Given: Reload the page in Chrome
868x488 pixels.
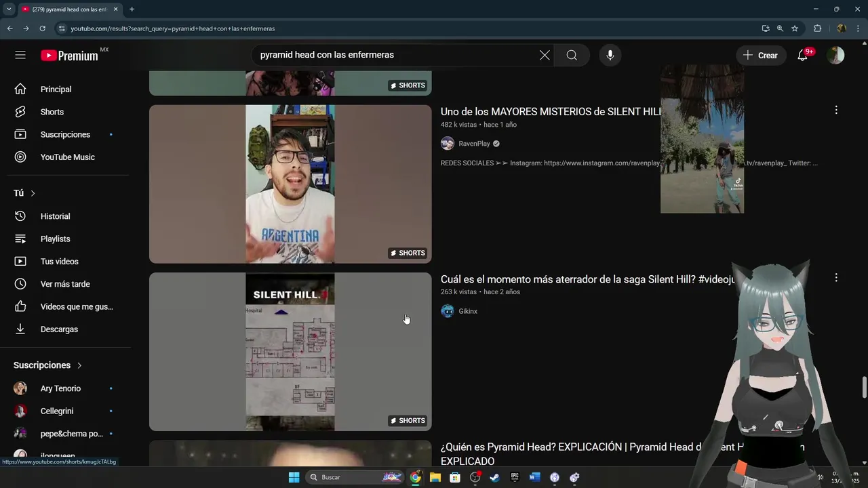Looking at the screenshot, I should tap(42, 28).
